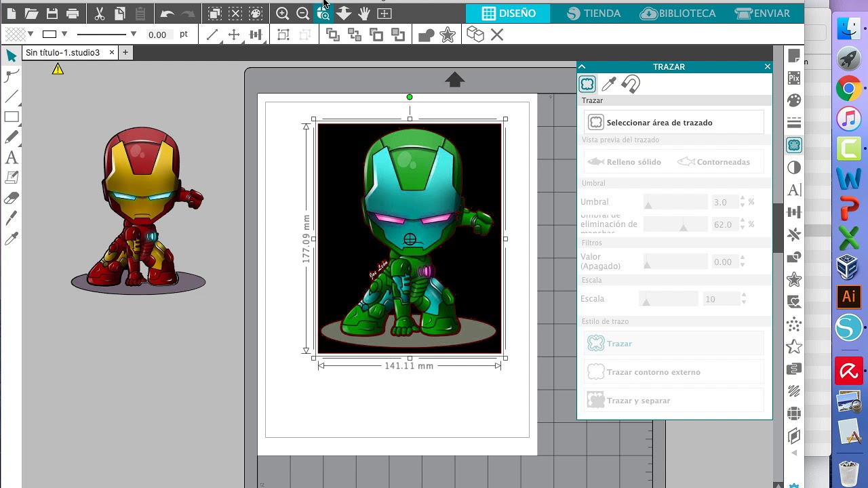Select the Eraser tool

tap(12, 199)
